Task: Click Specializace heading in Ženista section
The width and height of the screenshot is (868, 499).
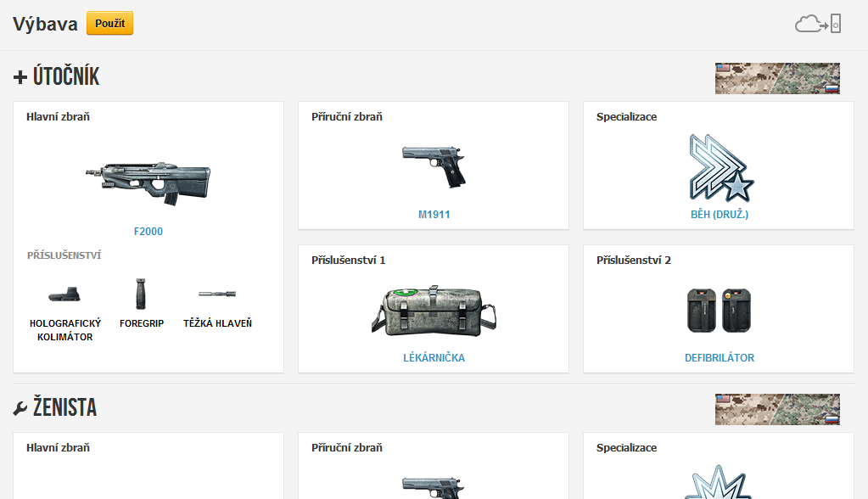Action: tap(627, 448)
